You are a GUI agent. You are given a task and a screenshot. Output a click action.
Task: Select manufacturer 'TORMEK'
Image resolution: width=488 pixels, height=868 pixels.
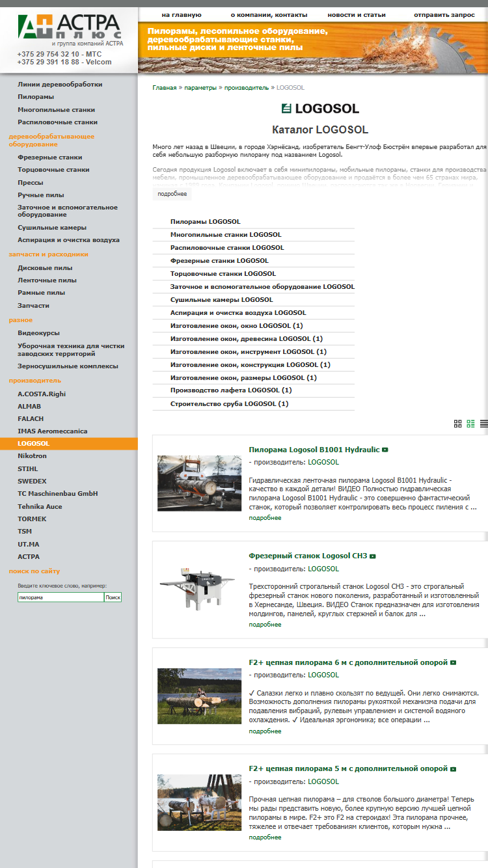click(x=31, y=519)
